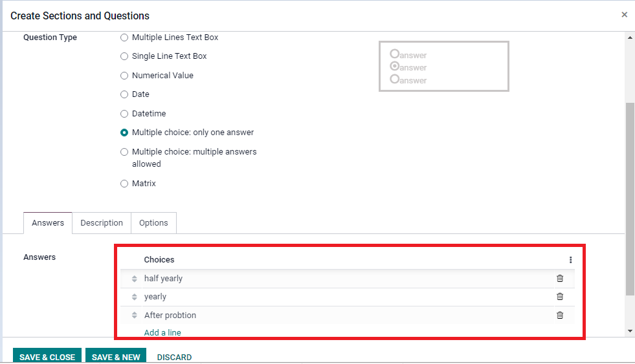Select Single Line Text Box question type
This screenshot has width=635, height=364.
coord(124,56)
